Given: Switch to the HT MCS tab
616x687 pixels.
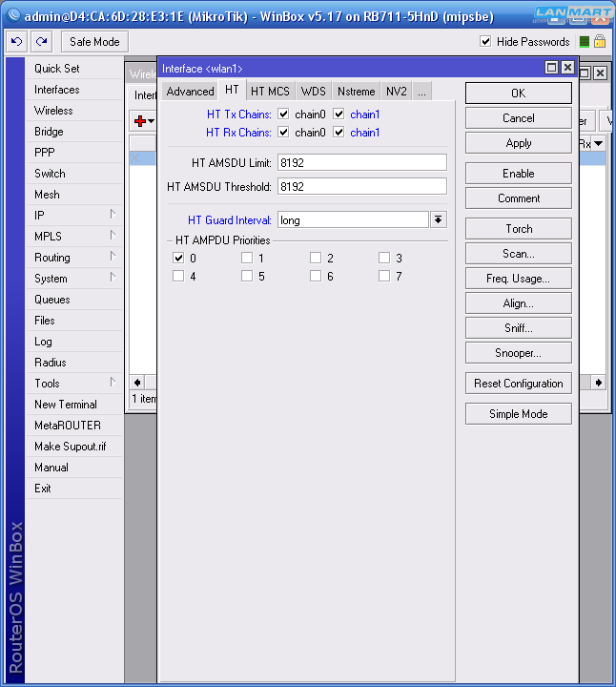Looking at the screenshot, I should tap(270, 92).
